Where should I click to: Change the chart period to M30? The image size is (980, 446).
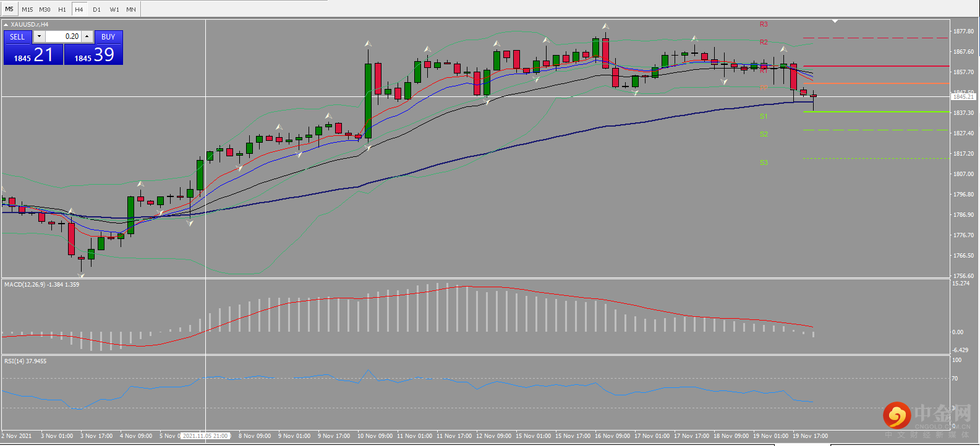[x=45, y=10]
